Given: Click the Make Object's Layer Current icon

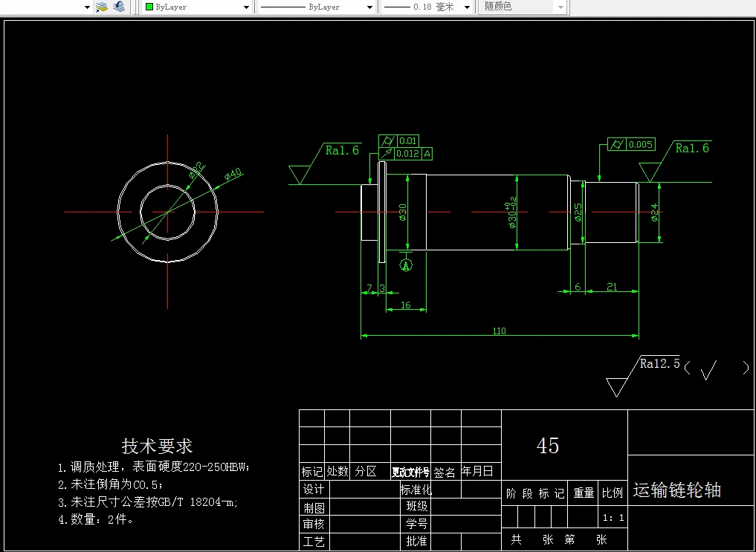Looking at the screenshot, I should click(x=101, y=7).
